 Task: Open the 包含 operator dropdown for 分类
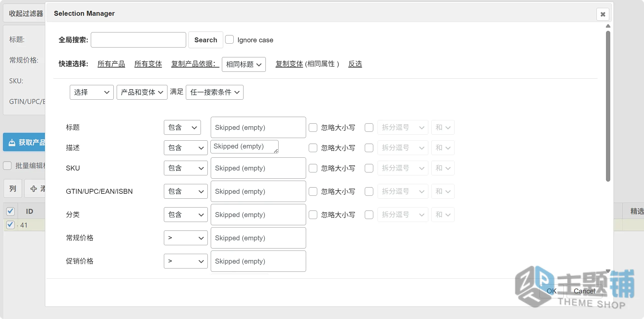(x=185, y=215)
